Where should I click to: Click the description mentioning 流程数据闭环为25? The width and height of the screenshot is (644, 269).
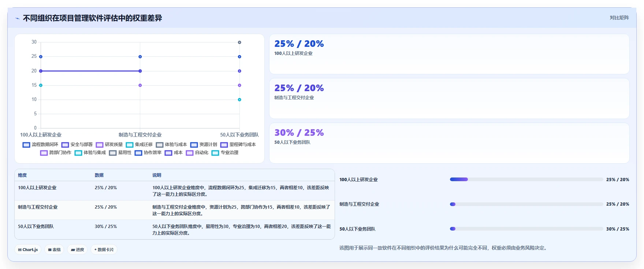(x=241, y=191)
